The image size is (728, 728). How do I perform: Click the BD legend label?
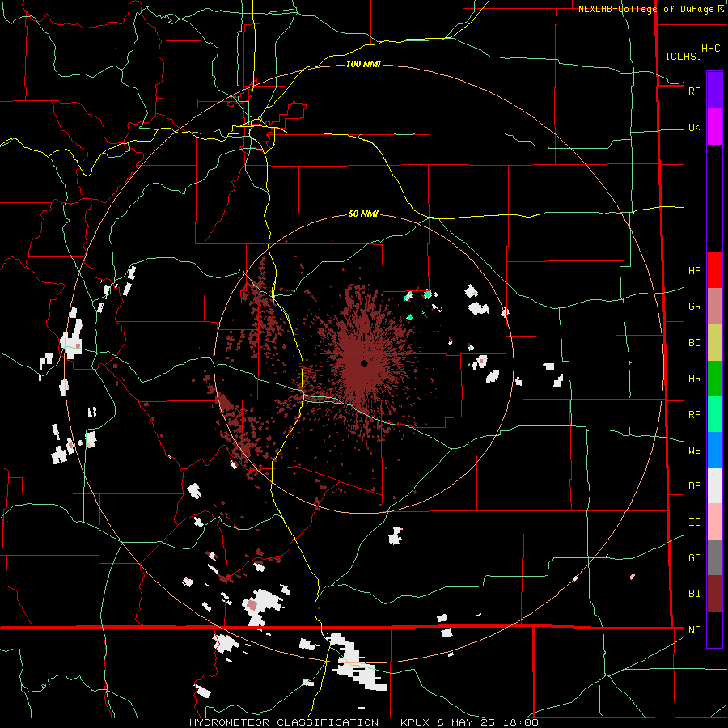[695, 343]
